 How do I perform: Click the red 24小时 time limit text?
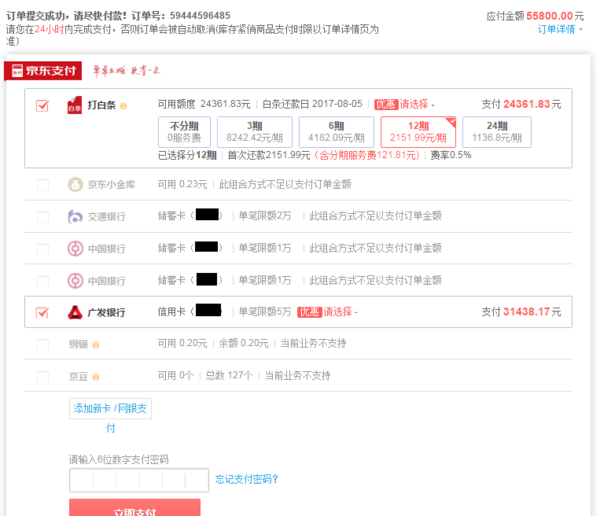pos(49,29)
